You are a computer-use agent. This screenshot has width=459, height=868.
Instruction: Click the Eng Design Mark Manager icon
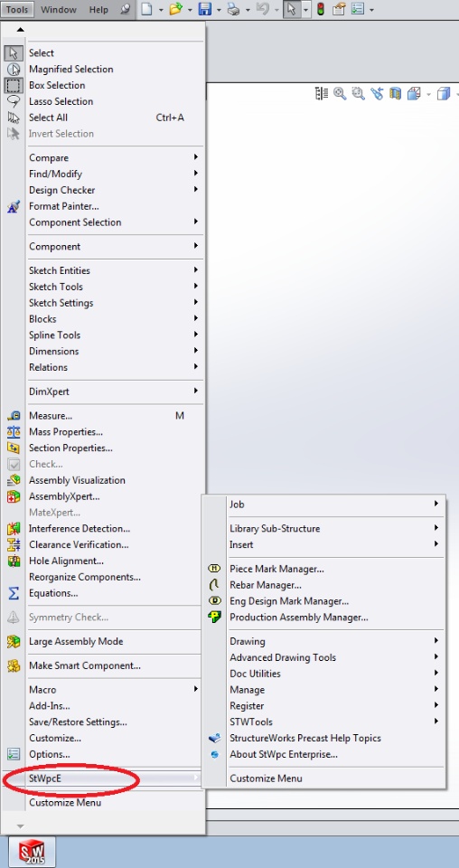[x=214, y=600]
